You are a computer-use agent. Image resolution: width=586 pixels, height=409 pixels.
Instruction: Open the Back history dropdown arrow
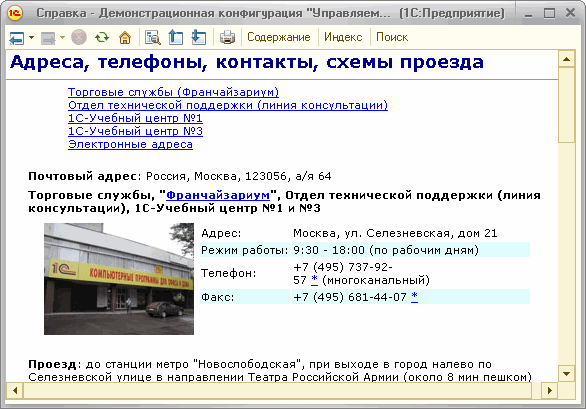pos(31,37)
